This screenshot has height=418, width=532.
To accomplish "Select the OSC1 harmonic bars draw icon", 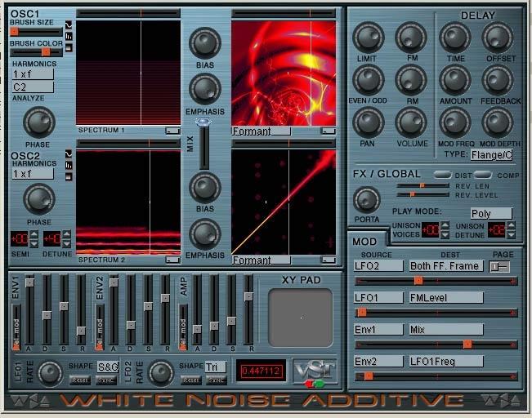I will click(69, 36).
